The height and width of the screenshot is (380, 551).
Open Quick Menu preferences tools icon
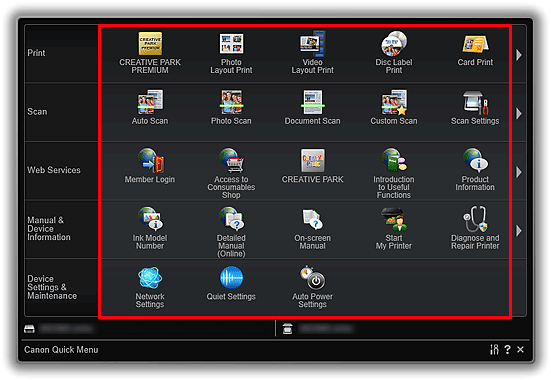click(x=494, y=349)
